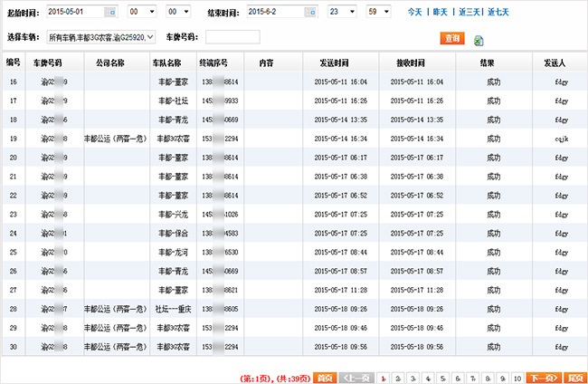Image resolution: width=588 pixels, height=384 pixels.
Task: Open the start hour dropdown
Action: click(142, 12)
